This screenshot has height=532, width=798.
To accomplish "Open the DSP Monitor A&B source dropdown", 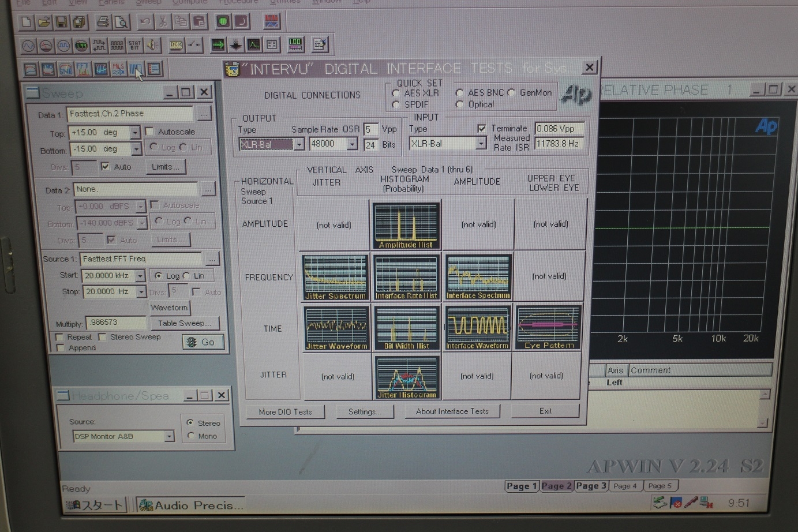I will point(169,436).
